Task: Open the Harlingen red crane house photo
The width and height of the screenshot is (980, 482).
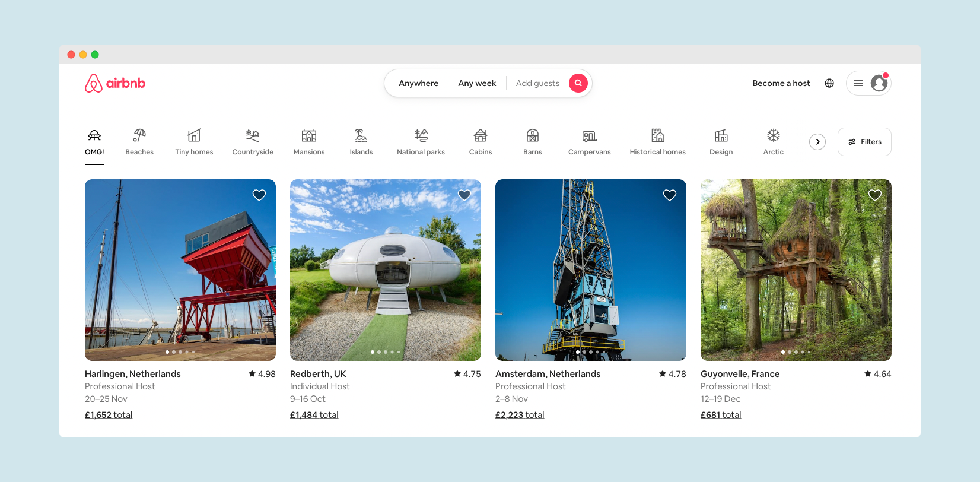Action: [180, 270]
